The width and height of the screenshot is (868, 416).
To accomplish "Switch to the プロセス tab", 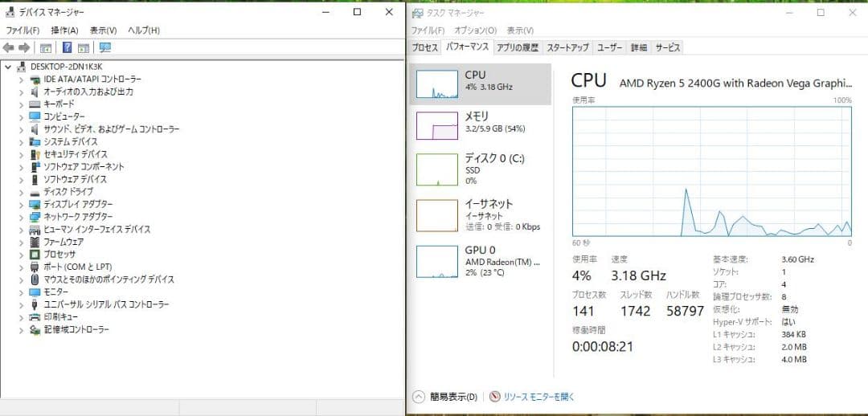I will coord(425,47).
